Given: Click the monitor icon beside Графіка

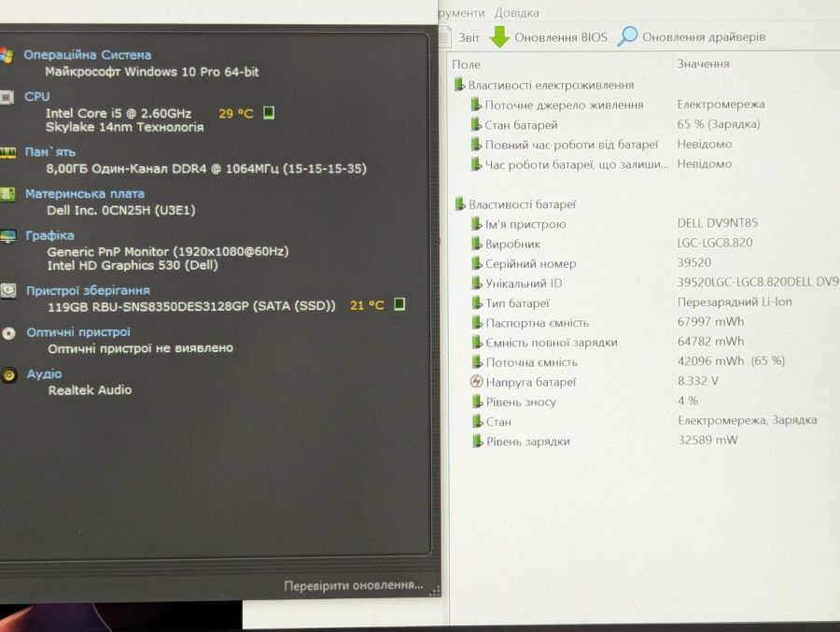Looking at the screenshot, I should pos(8,236).
